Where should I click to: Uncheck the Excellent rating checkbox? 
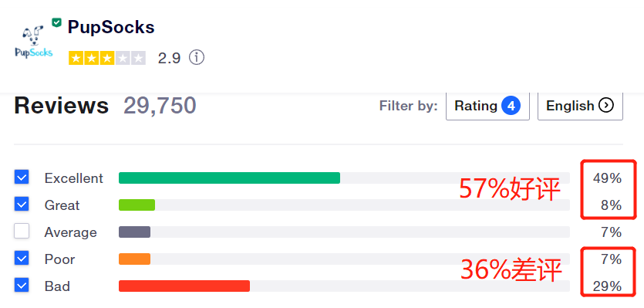tap(22, 178)
